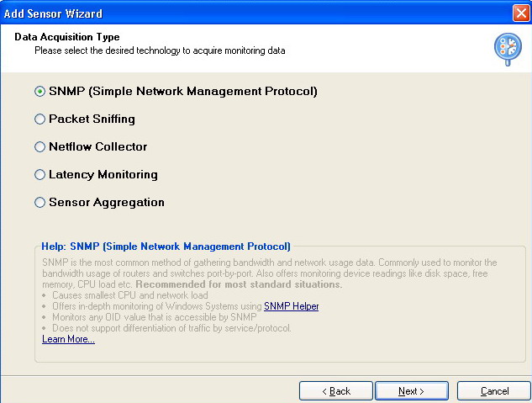Click the Help: SNMP group title

pos(166,247)
